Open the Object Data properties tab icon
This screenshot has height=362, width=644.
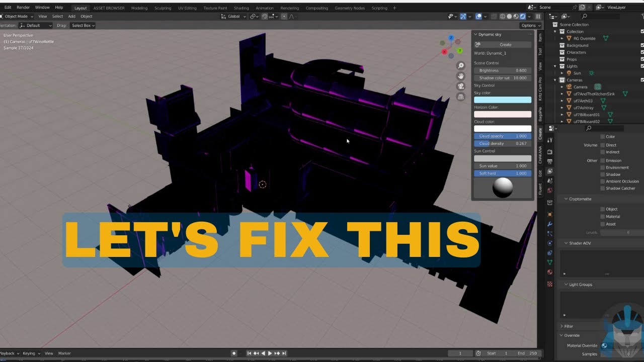click(x=550, y=262)
